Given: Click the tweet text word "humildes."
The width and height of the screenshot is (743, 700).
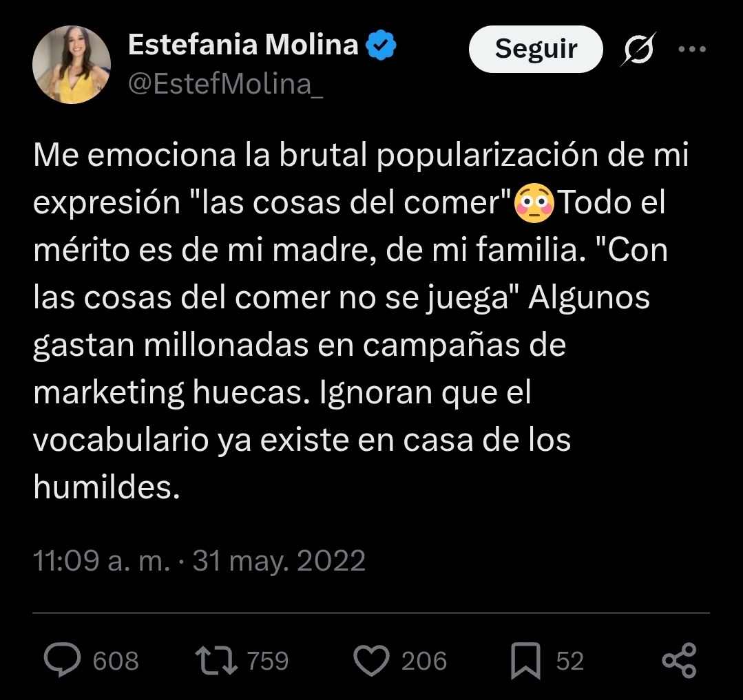Looking at the screenshot, I should pyautogui.click(x=106, y=487).
